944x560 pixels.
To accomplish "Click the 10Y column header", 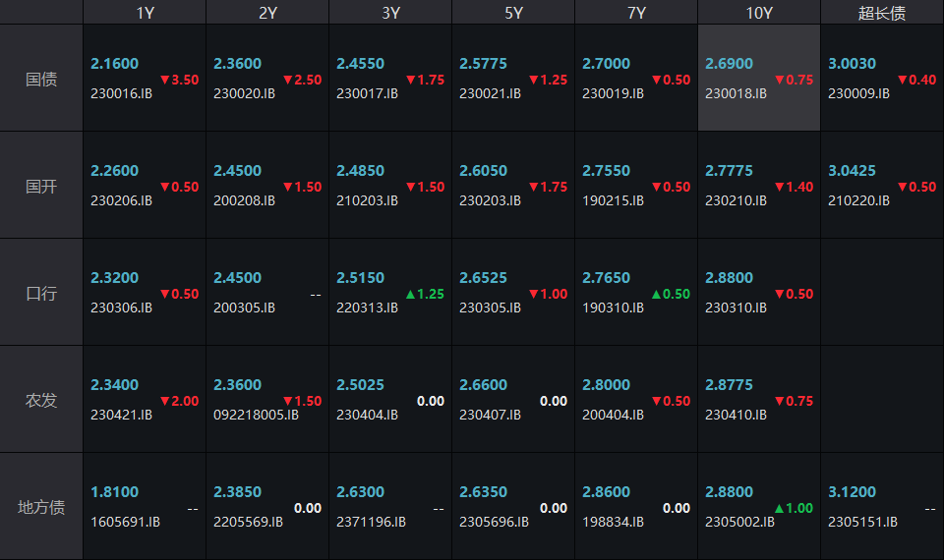I will point(759,13).
